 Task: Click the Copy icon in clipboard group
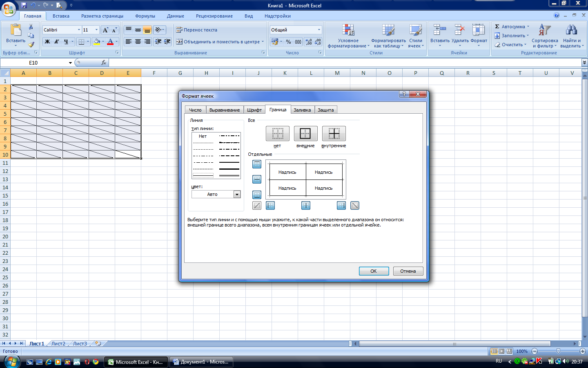[31, 36]
